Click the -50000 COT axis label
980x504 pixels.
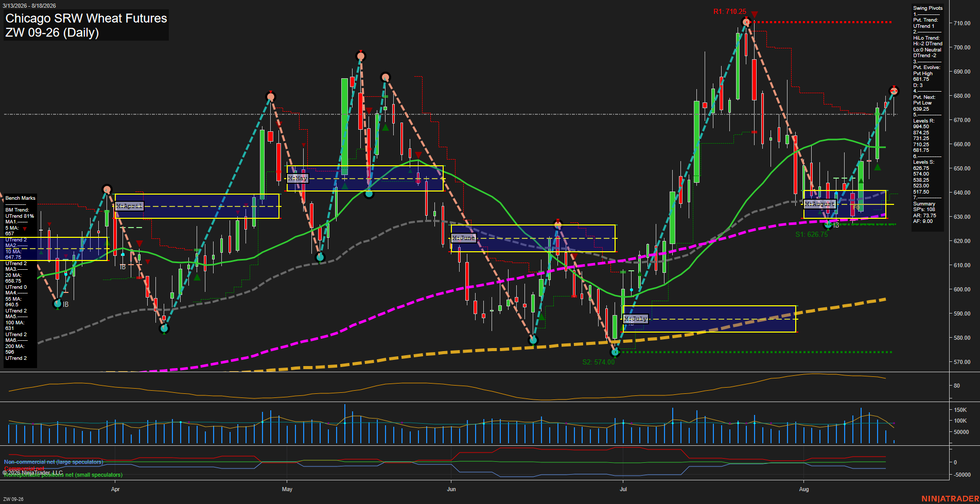(x=962, y=475)
